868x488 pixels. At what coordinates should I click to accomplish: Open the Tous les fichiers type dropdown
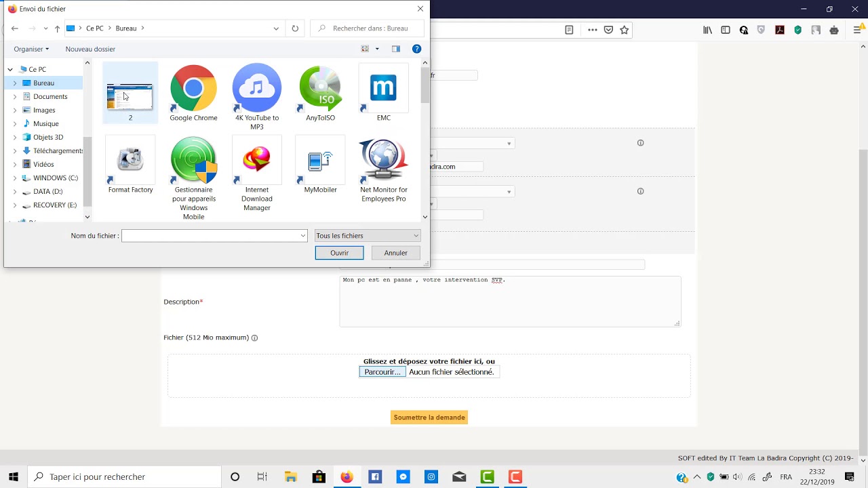coord(368,235)
